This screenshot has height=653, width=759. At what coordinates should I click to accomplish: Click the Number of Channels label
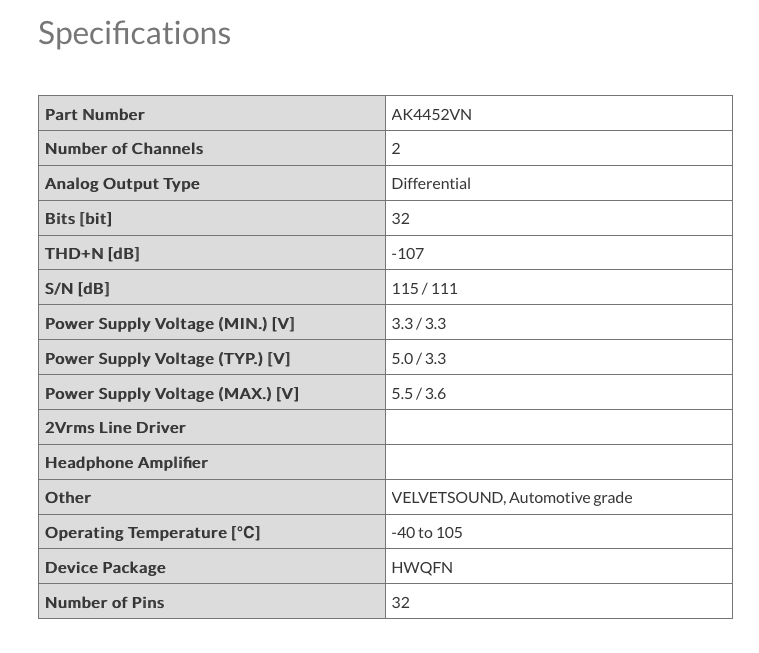(124, 148)
